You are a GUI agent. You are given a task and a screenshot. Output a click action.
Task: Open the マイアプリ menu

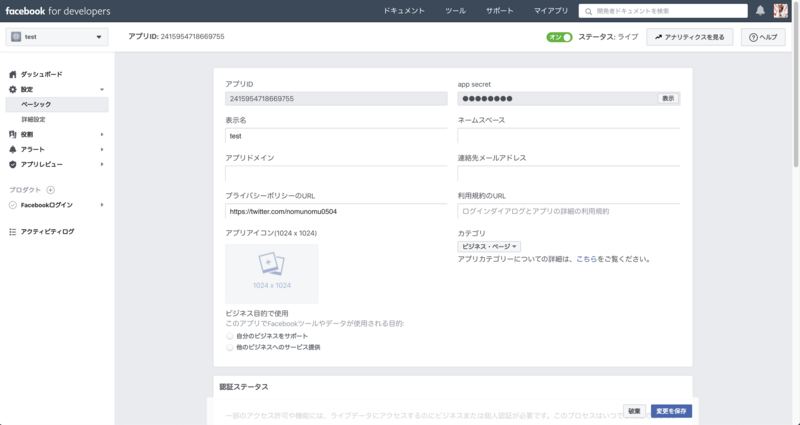tap(551, 11)
